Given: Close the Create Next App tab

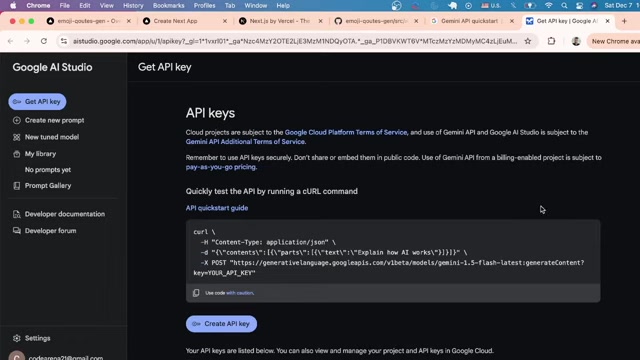Looking at the screenshot, I should pos(224,21).
